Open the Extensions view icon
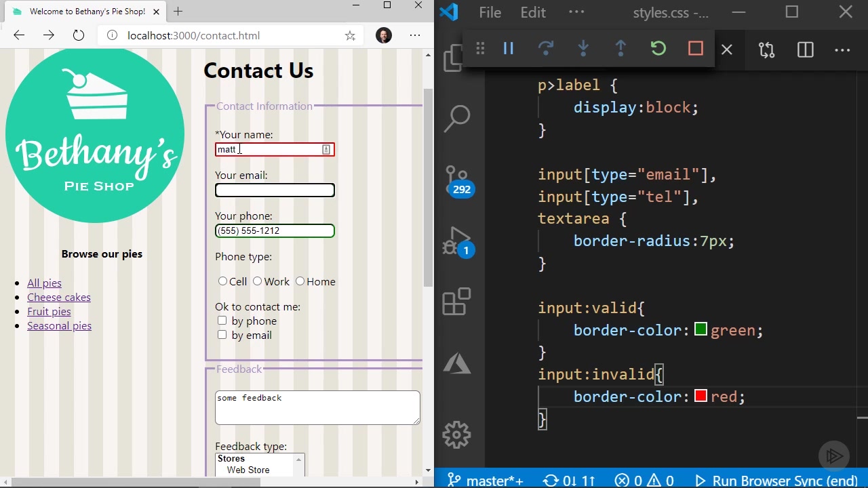 (x=457, y=302)
